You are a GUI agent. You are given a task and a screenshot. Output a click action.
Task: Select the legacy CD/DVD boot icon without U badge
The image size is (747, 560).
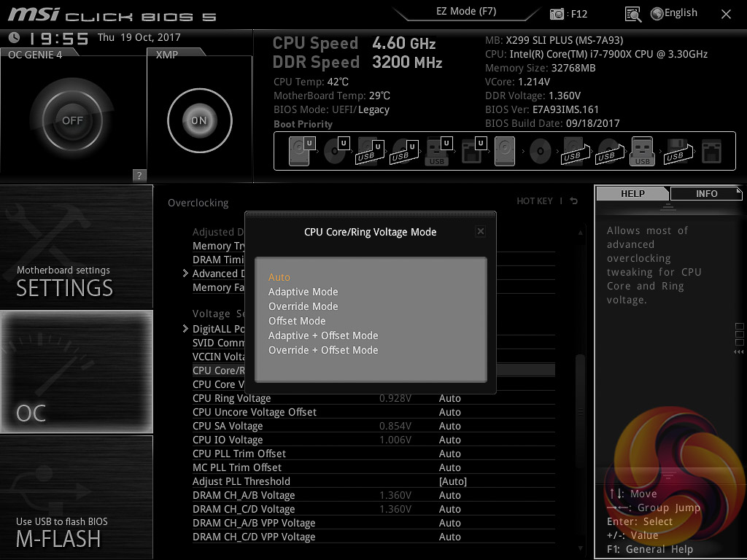pos(541,152)
